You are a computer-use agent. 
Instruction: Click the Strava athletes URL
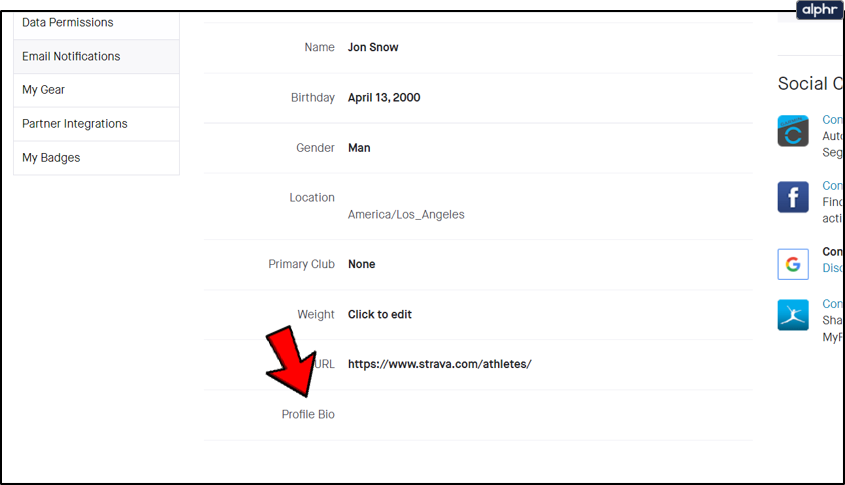440,364
